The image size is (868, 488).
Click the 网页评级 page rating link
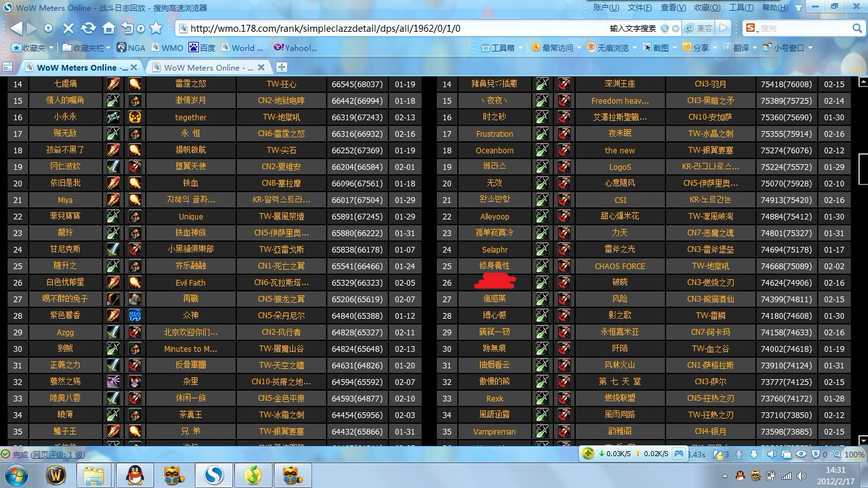pyautogui.click(x=58, y=454)
